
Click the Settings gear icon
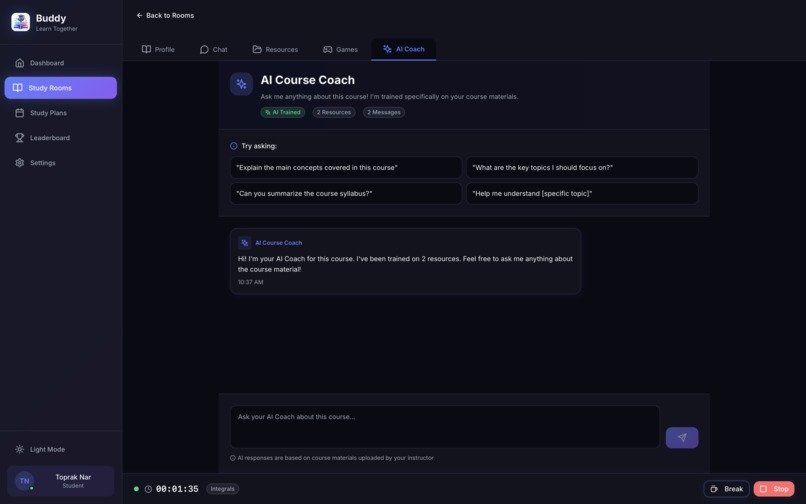coord(20,163)
